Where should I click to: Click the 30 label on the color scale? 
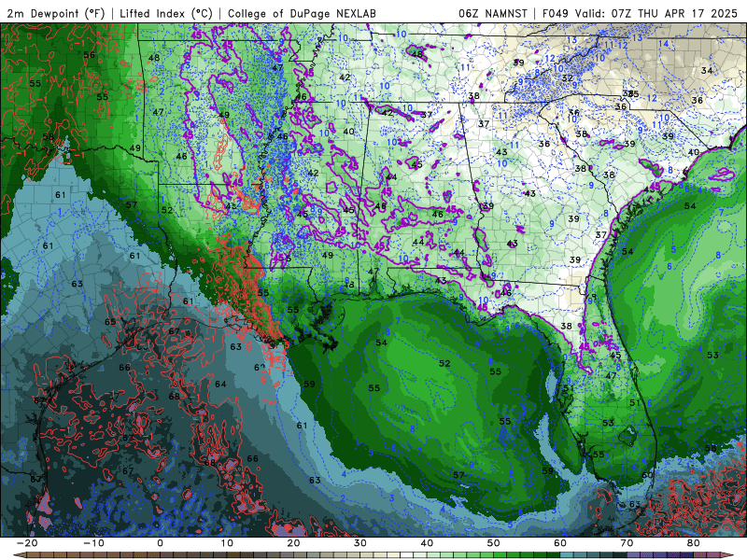[360, 543]
